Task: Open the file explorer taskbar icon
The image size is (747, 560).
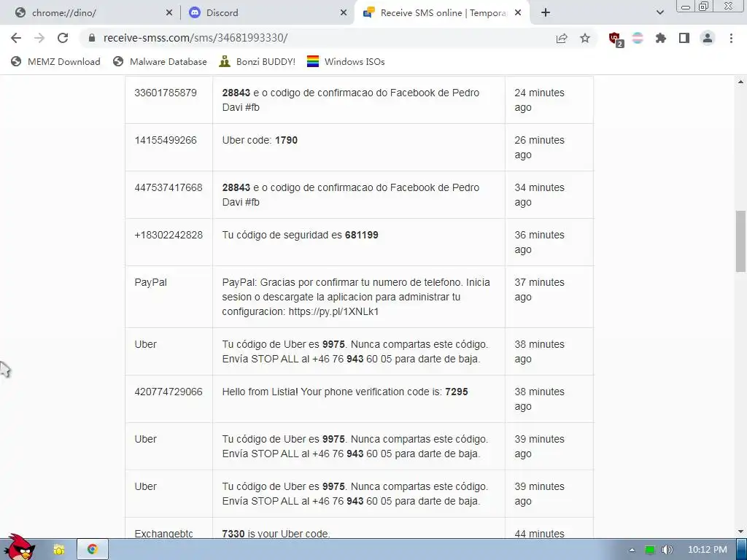Action: point(58,550)
